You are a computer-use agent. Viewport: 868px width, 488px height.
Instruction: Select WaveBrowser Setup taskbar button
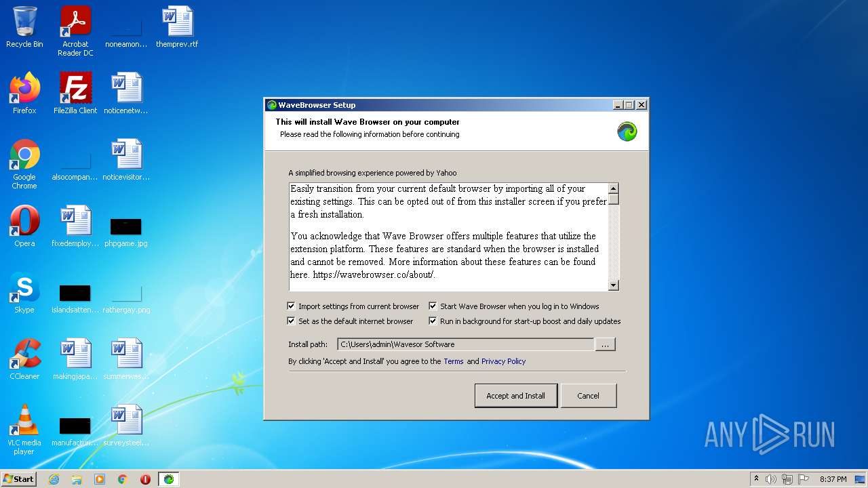[x=169, y=479]
